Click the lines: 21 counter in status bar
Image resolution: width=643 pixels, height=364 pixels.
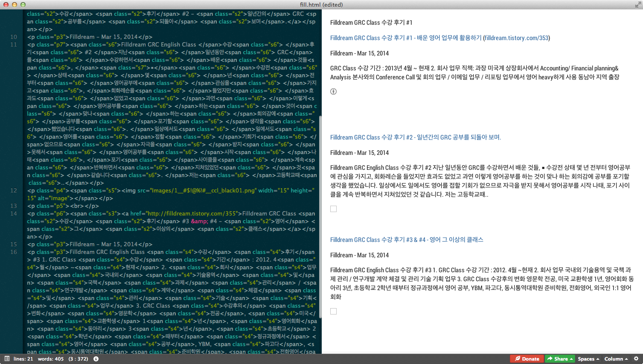(x=23, y=359)
